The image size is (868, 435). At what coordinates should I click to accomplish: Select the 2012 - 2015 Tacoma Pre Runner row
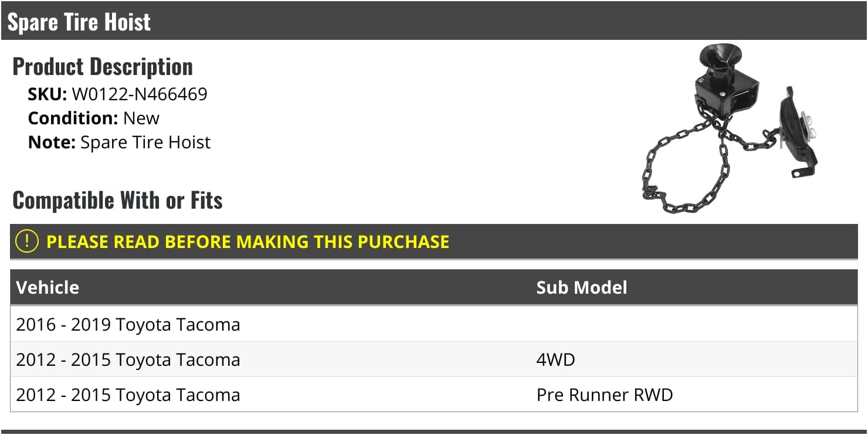coord(128,395)
